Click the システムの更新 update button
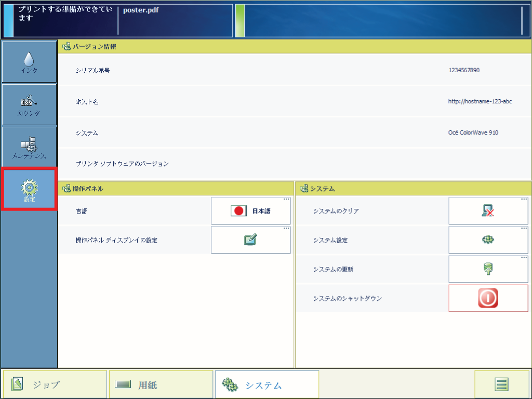This screenshot has height=399, width=532. pyautogui.click(x=488, y=269)
